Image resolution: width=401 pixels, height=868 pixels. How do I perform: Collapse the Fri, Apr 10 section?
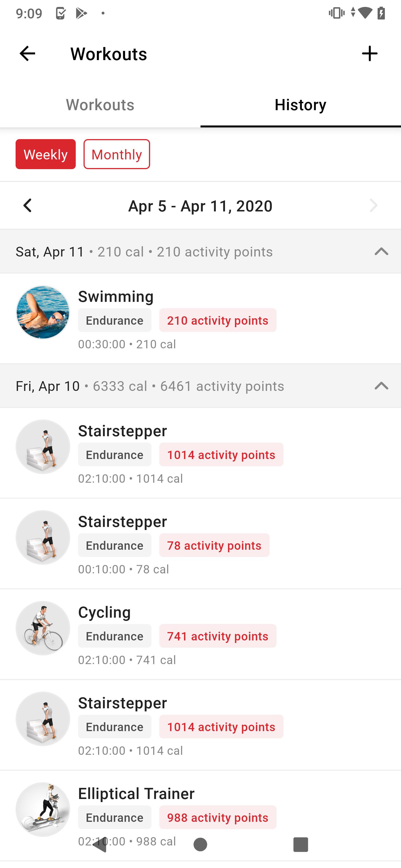pos(382,386)
